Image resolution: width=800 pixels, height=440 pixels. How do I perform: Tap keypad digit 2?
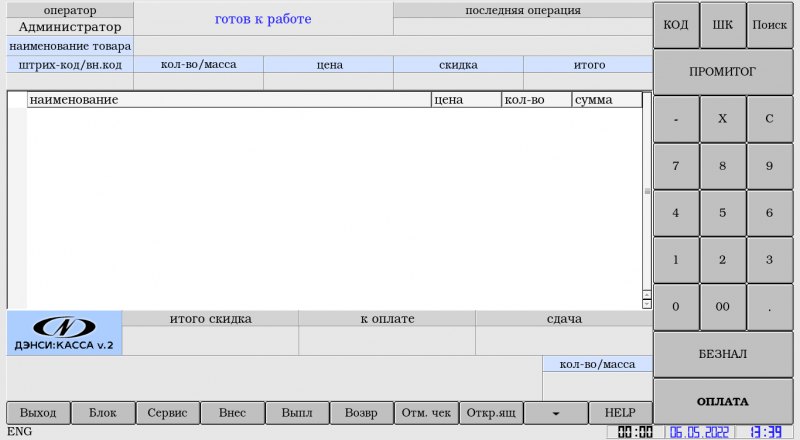tap(722, 260)
